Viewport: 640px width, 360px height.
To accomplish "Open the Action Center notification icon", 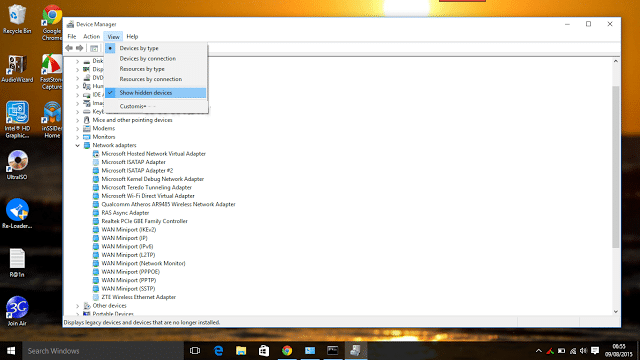I will click(x=595, y=351).
